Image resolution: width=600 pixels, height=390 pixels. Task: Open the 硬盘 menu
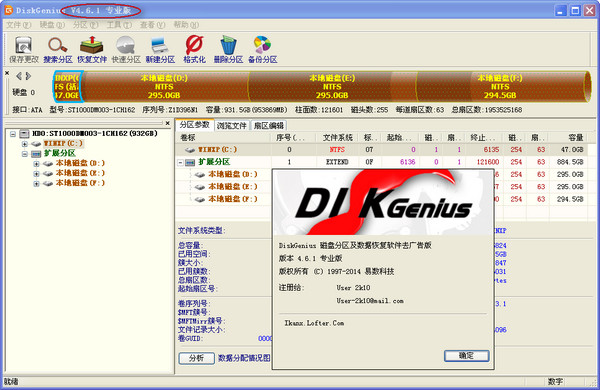[52, 25]
